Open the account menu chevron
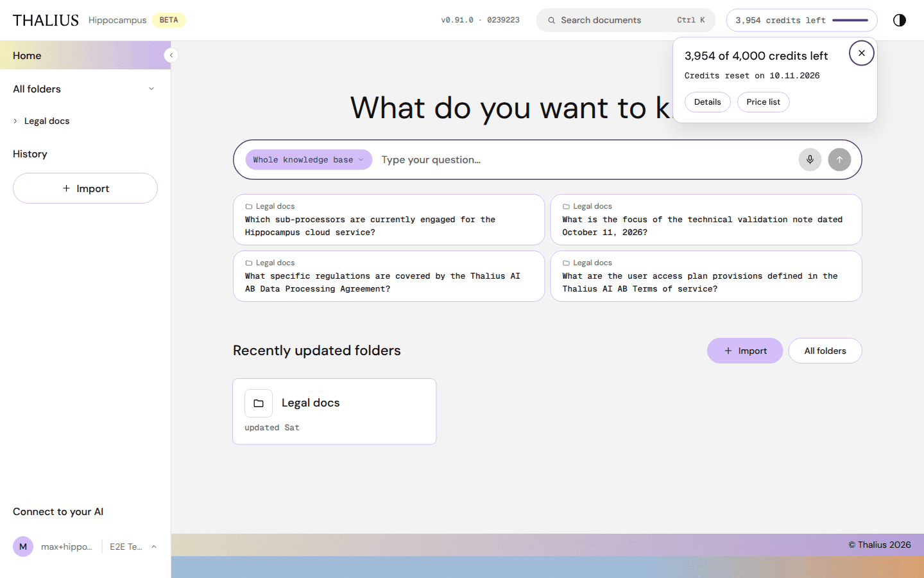Screen dimensions: 924x578 click(x=154, y=547)
